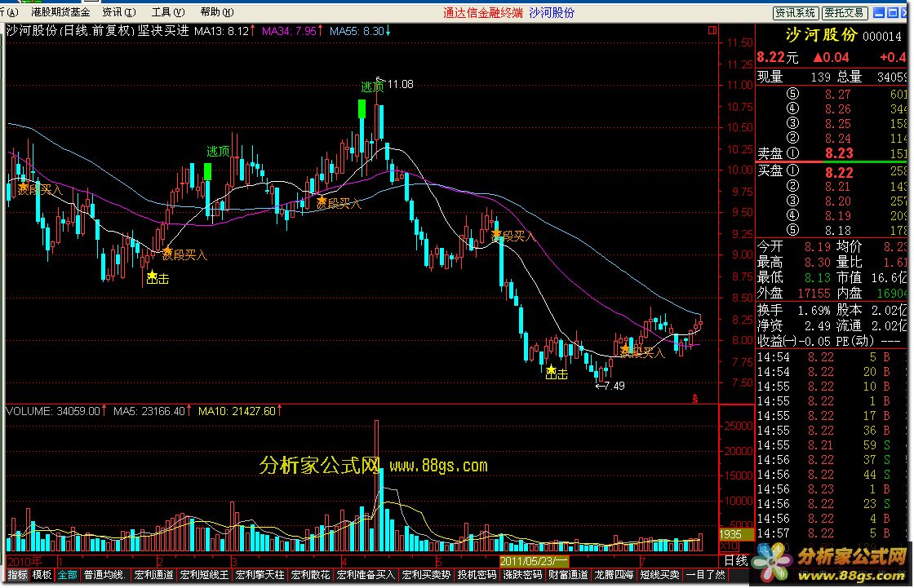Screen dimensions: 914x588
Task: Switch to 宏利短线王 indicator
Action: pos(204,575)
